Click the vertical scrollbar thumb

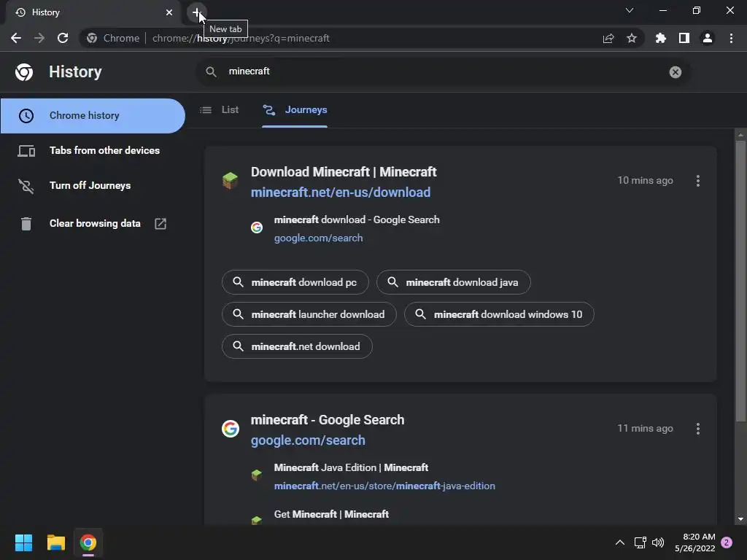[740, 281]
